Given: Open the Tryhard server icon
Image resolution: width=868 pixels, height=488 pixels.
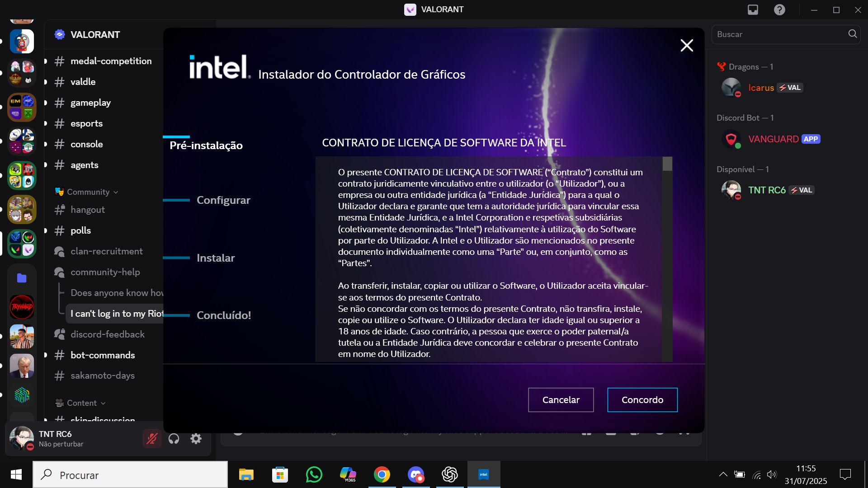Looking at the screenshot, I should pyautogui.click(x=22, y=307).
